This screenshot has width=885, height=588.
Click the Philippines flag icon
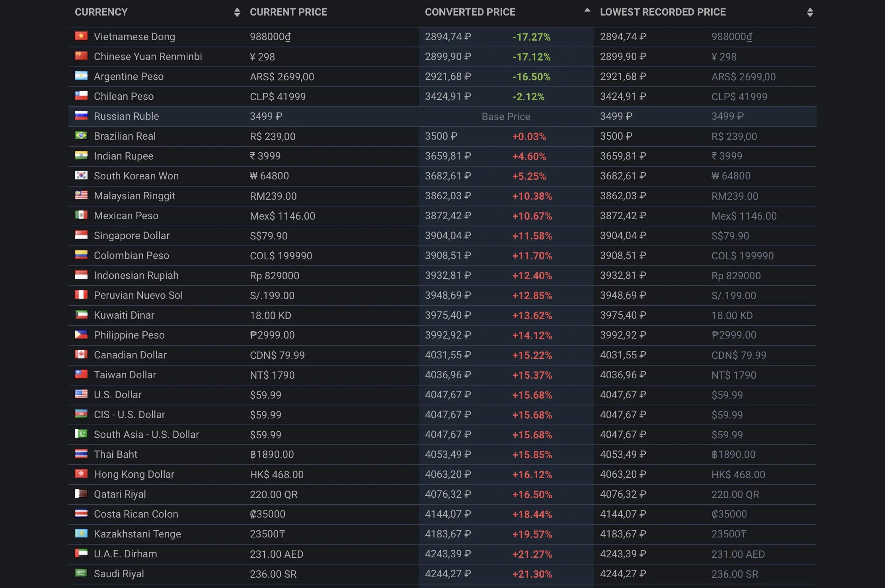point(81,335)
